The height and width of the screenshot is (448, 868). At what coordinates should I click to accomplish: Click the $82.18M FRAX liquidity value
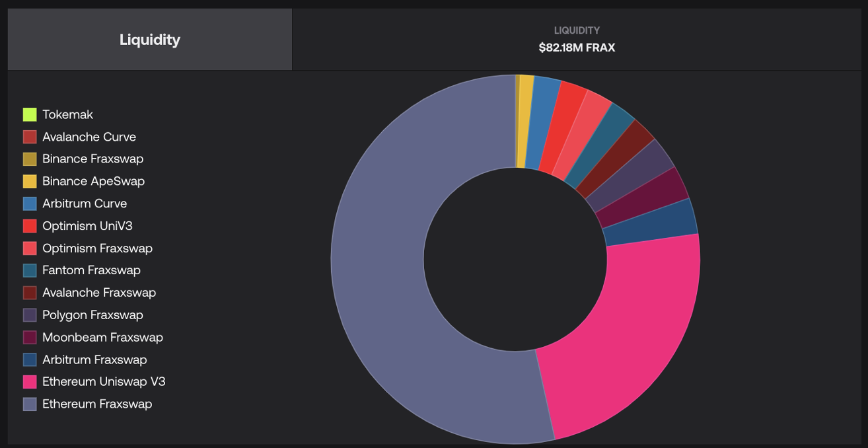point(577,48)
